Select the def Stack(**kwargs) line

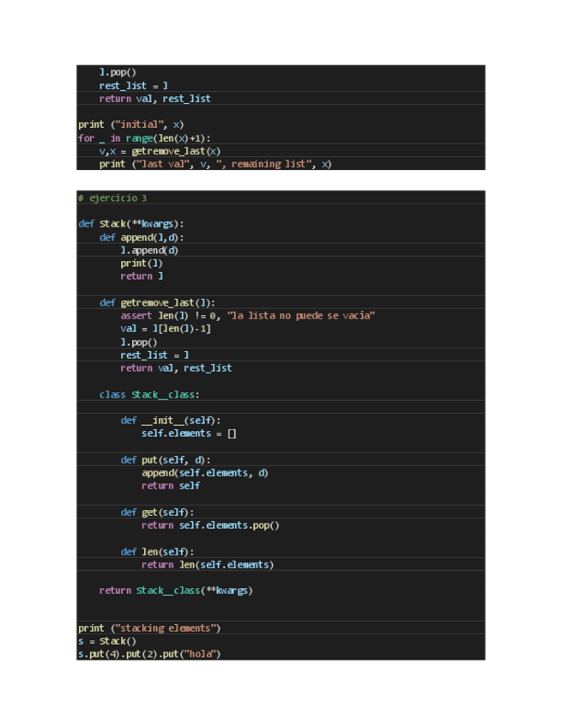130,224
